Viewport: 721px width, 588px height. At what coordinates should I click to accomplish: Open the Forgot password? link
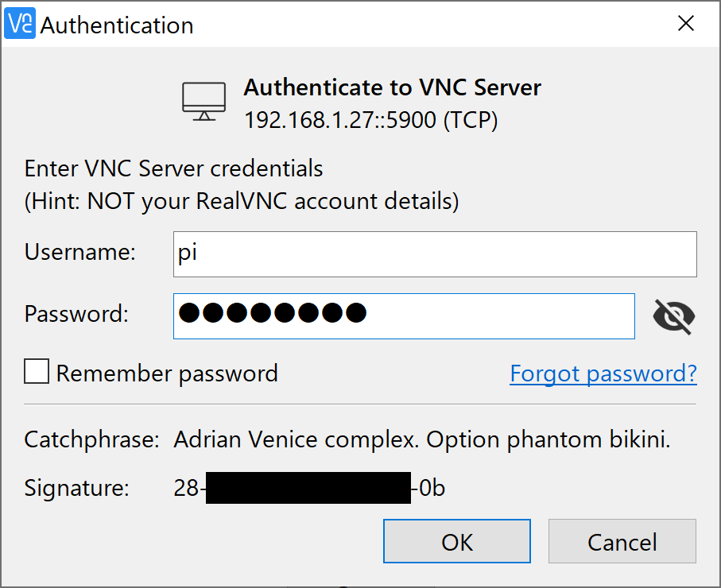pos(603,373)
